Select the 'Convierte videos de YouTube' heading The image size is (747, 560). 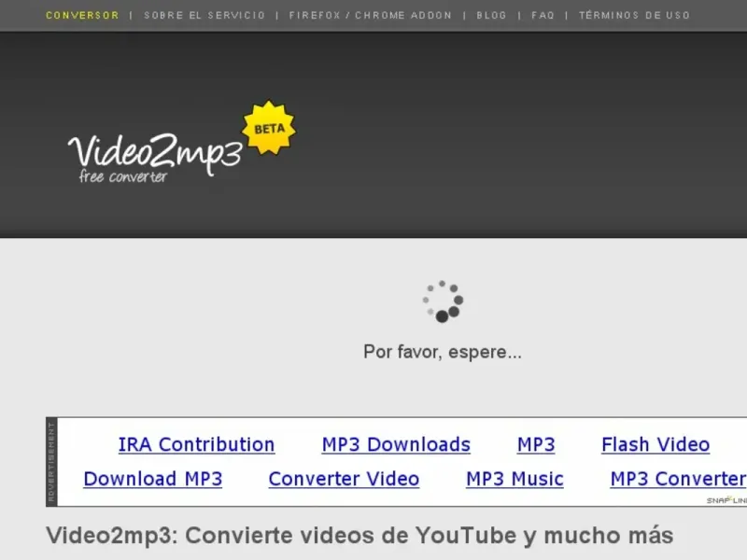click(x=359, y=535)
